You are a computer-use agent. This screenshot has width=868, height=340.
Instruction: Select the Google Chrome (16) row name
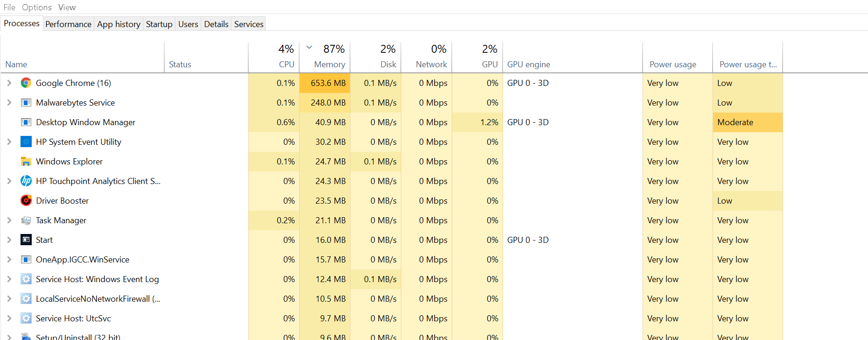coord(73,83)
